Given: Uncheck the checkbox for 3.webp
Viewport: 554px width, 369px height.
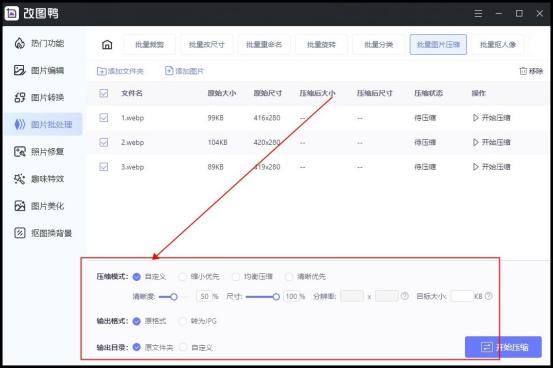Looking at the screenshot, I should [104, 167].
